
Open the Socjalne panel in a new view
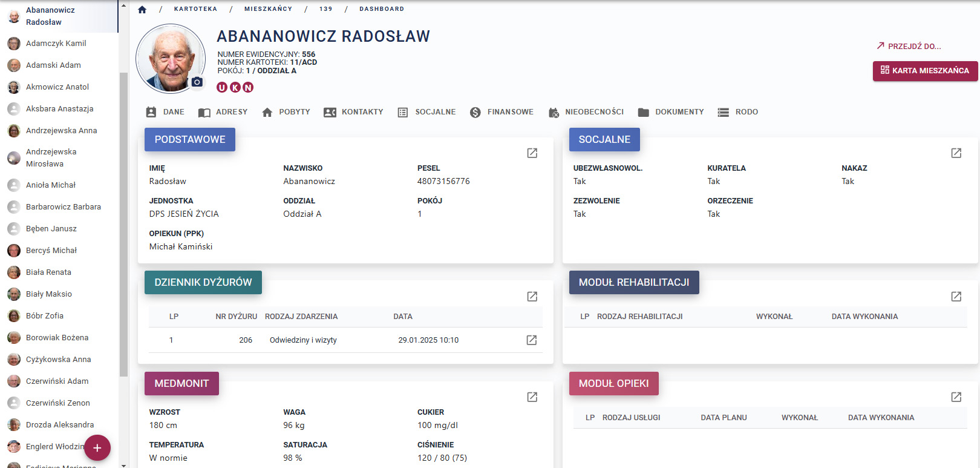click(x=956, y=153)
